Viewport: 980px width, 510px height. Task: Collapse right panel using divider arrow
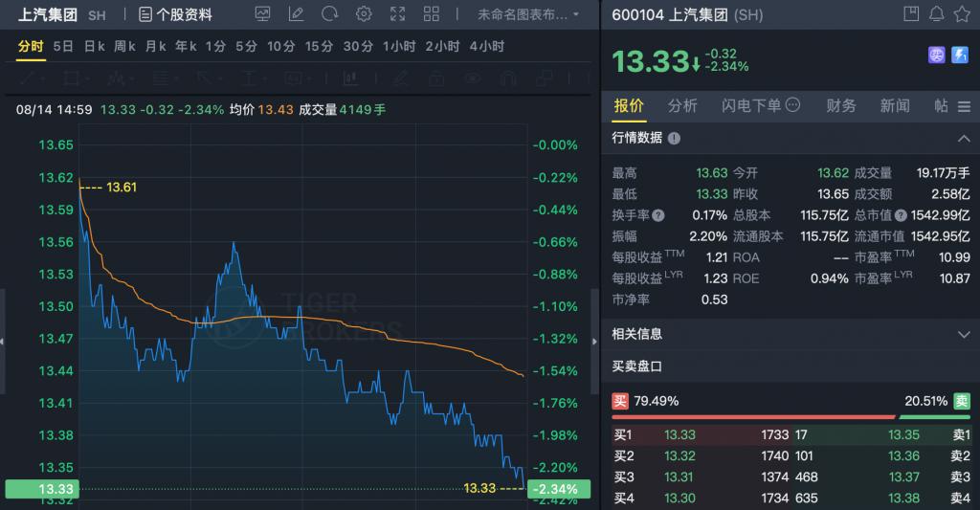[x=594, y=342]
